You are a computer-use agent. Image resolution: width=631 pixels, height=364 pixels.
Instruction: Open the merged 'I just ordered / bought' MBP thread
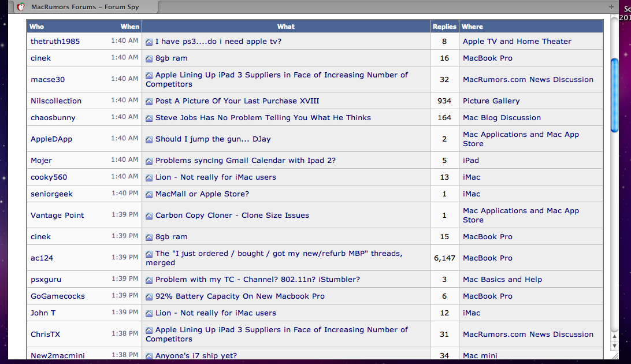(x=274, y=258)
